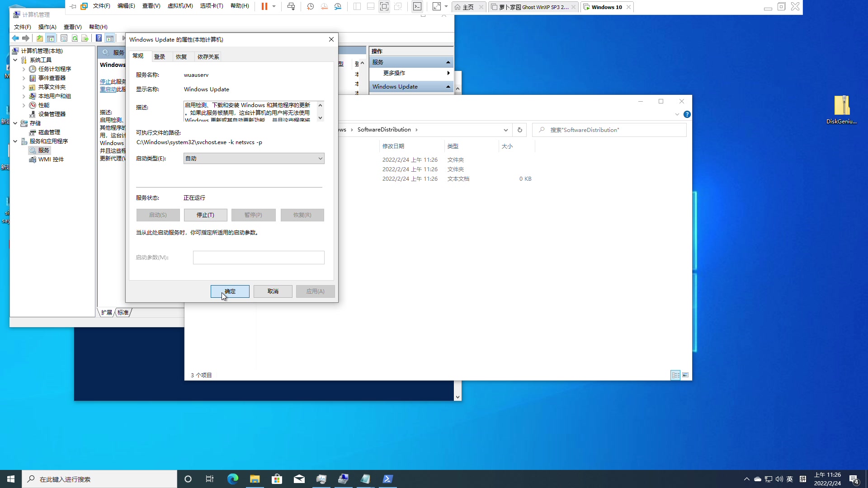Viewport: 868px width, 488px height.
Task: Open Microsoft Edge from the taskbar
Action: (x=233, y=479)
